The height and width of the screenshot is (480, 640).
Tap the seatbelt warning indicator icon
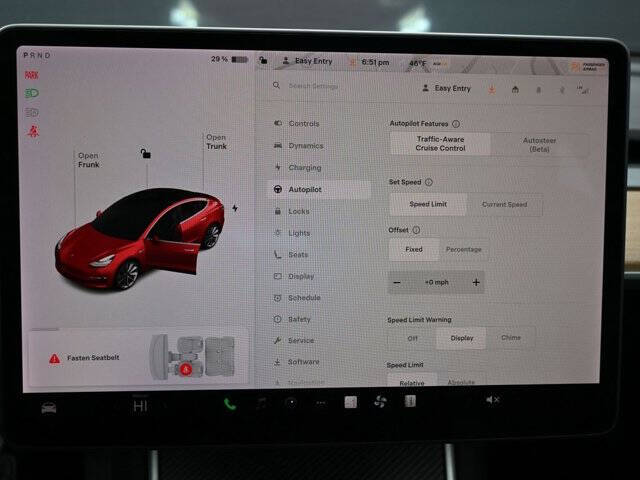33,131
